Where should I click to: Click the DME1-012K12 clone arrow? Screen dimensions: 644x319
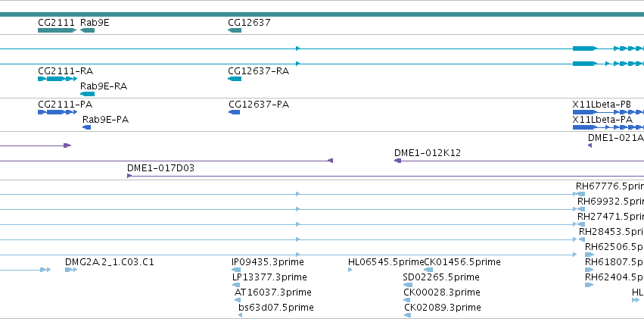[397, 161]
